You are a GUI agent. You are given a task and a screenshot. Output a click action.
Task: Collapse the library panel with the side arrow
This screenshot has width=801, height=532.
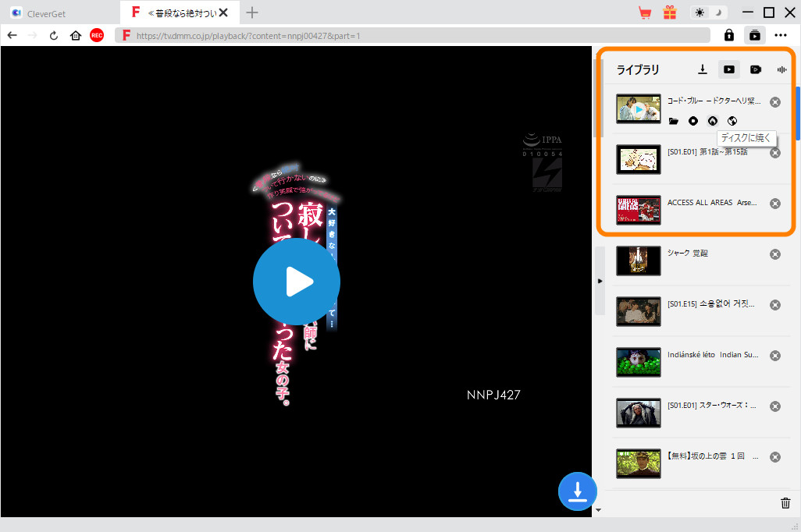600,281
